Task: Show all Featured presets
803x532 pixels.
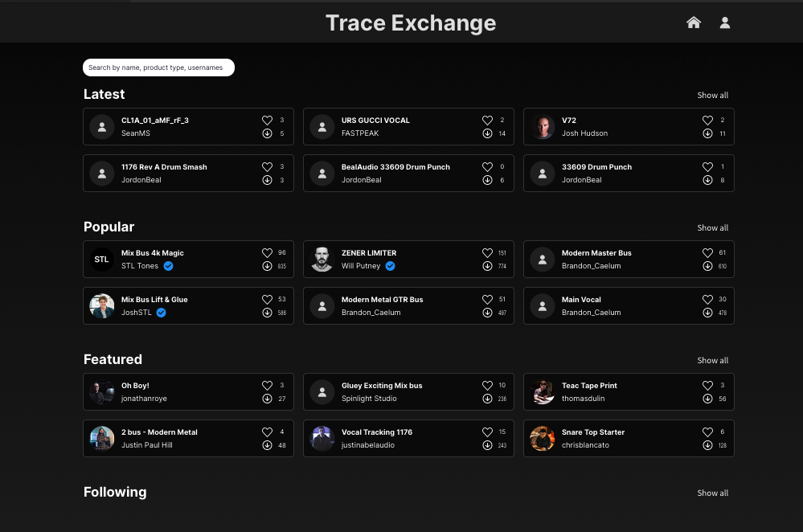Action: click(x=712, y=361)
